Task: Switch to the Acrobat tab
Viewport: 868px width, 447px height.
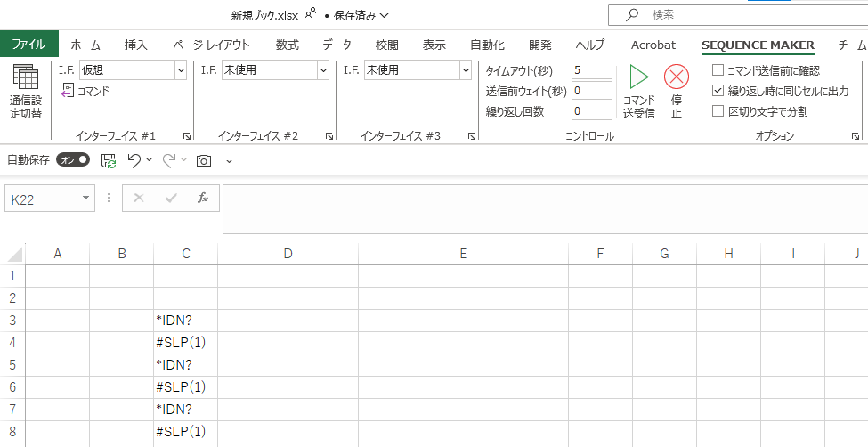Action: point(653,45)
